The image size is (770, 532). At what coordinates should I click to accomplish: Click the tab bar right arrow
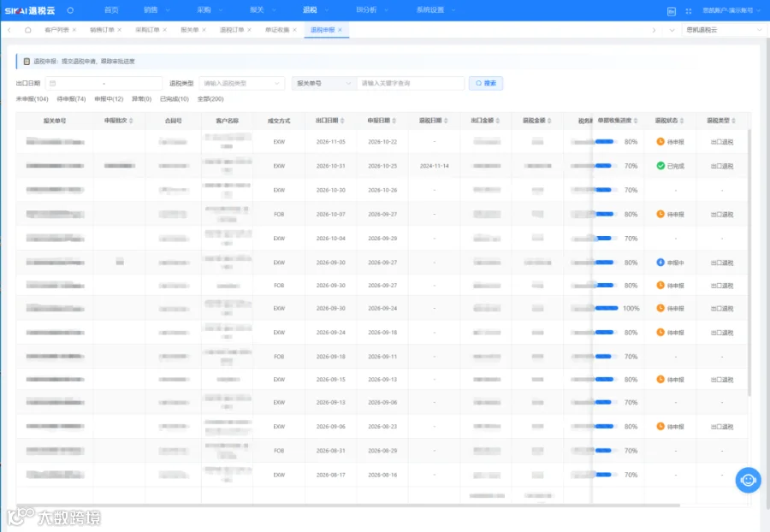654,30
